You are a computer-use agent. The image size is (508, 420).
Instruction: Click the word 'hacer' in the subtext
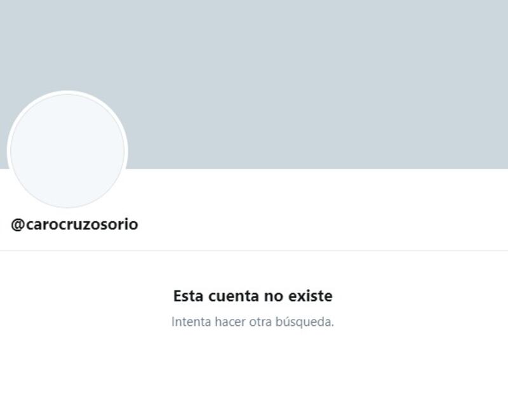tap(230, 322)
